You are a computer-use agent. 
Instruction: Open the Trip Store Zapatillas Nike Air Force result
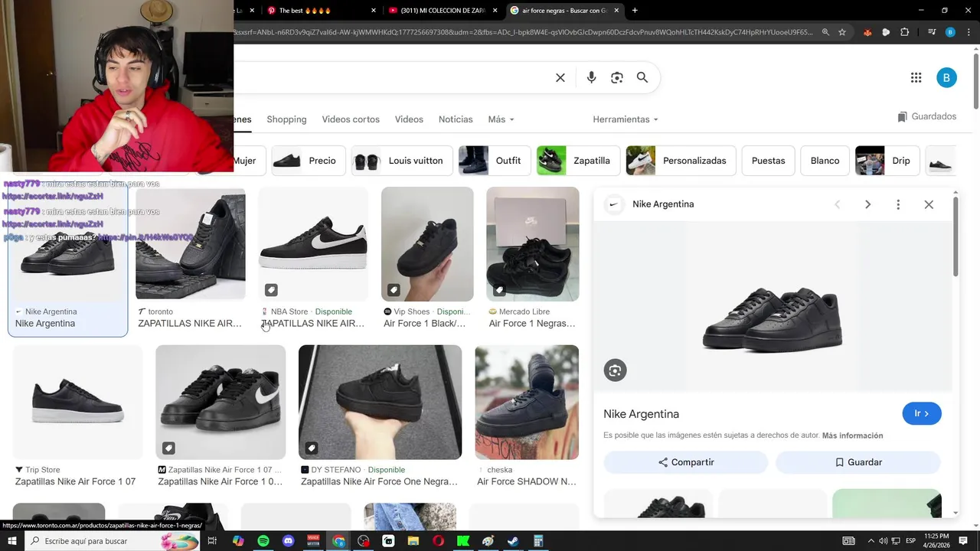(x=77, y=416)
